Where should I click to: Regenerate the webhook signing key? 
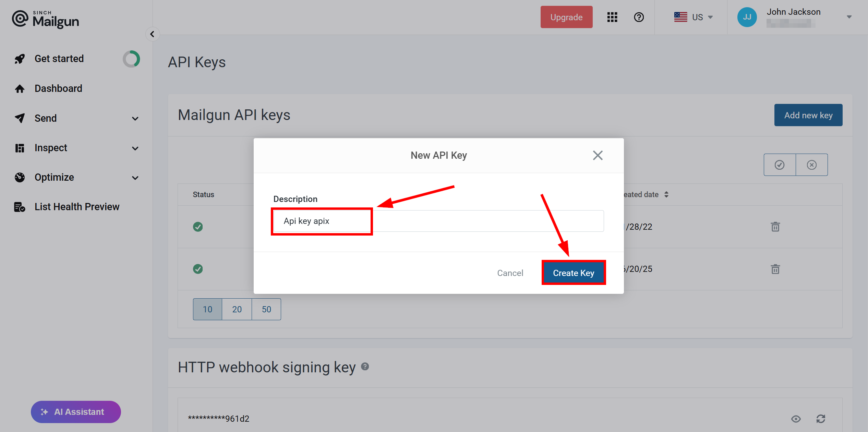coord(821,419)
